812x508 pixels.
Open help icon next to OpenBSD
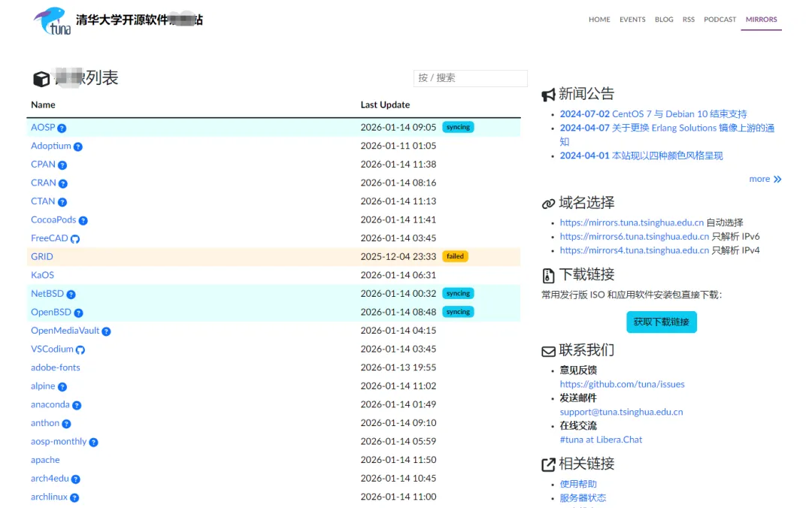(78, 313)
